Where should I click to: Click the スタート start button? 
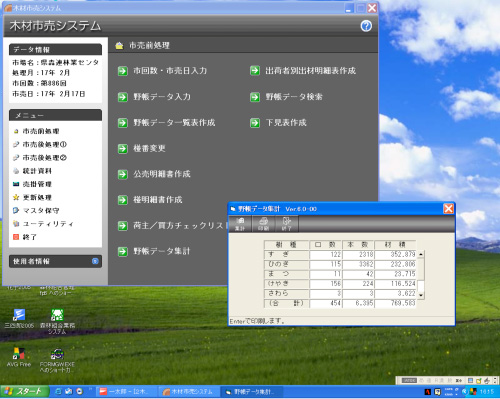tap(25, 391)
